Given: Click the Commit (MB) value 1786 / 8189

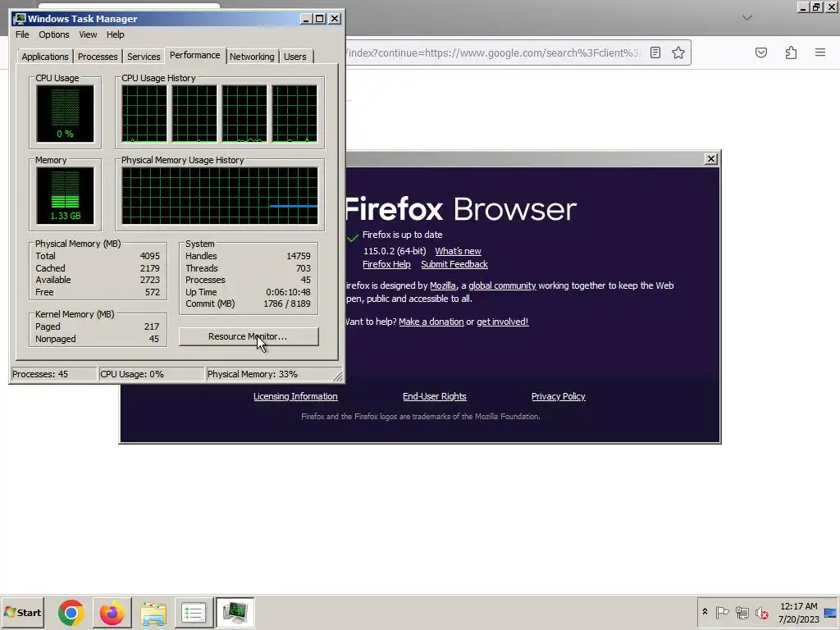Looking at the screenshot, I should point(286,304).
